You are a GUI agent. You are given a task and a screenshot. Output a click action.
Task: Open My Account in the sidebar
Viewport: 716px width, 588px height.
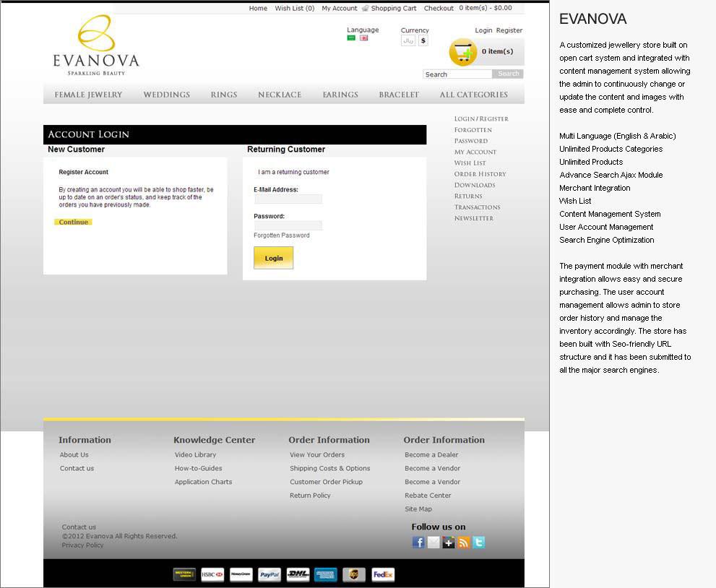(475, 152)
